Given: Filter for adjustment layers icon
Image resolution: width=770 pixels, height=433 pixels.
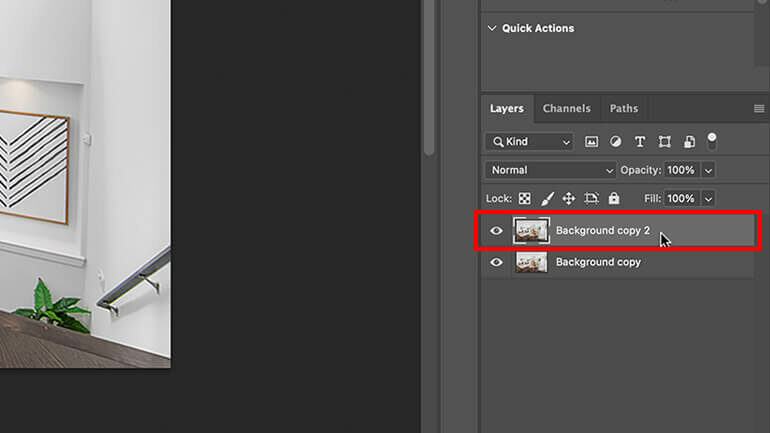Looking at the screenshot, I should tap(615, 142).
